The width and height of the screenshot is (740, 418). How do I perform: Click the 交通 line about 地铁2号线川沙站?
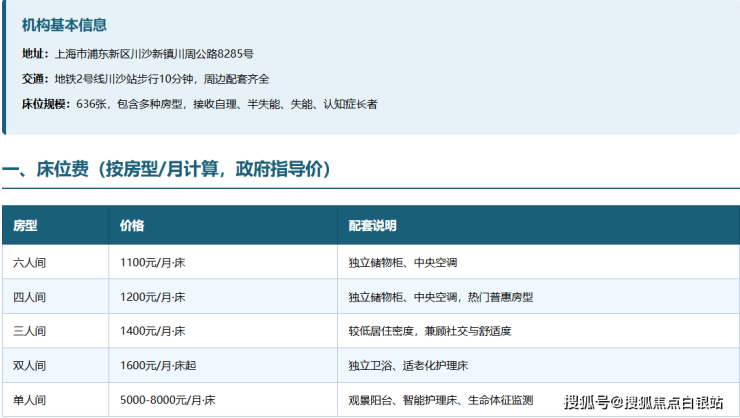pyautogui.click(x=145, y=79)
